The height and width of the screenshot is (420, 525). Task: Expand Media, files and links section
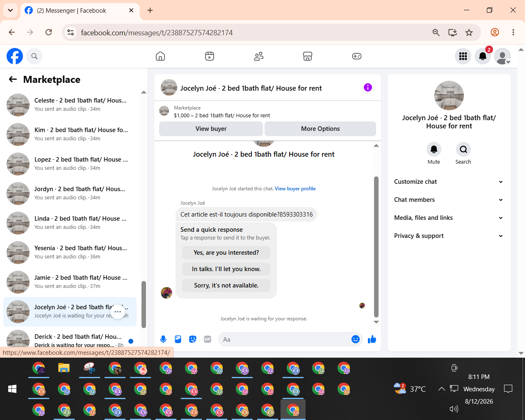coord(449,218)
